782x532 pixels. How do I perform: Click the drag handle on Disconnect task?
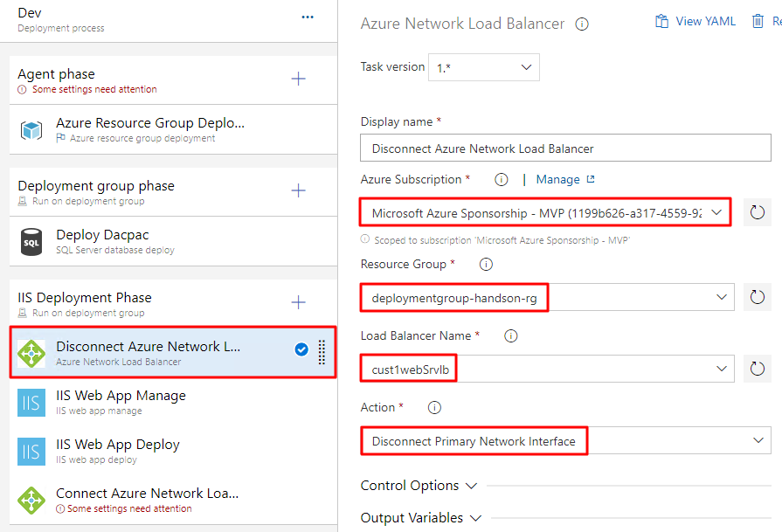point(322,353)
